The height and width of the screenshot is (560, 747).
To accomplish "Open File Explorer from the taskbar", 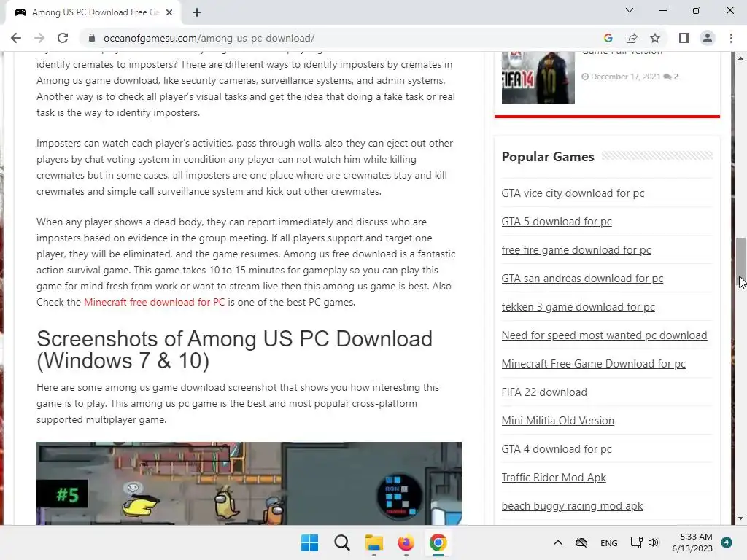I will click(374, 542).
